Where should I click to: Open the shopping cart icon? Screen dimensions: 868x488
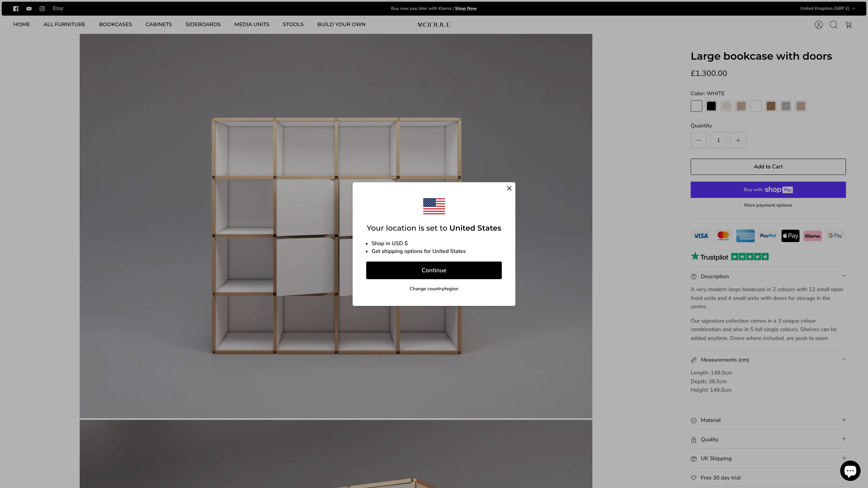[x=849, y=25]
